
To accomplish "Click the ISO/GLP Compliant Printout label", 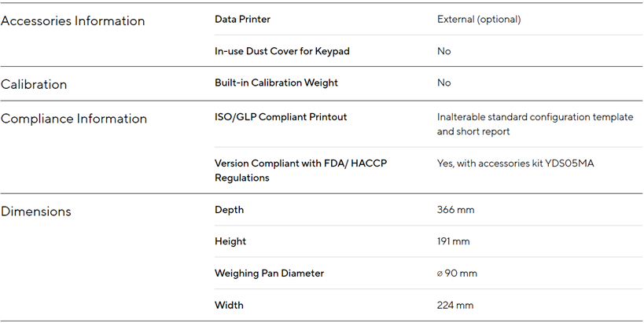I will coord(281,117).
